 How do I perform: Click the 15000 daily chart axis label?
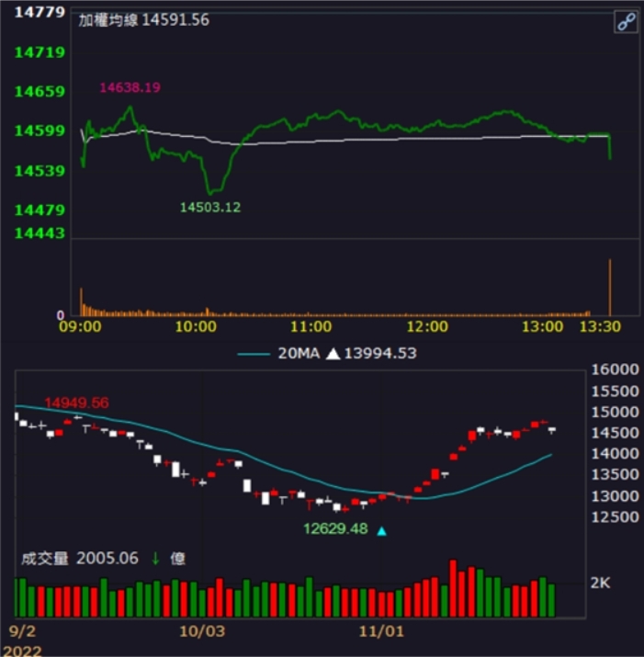(x=615, y=412)
